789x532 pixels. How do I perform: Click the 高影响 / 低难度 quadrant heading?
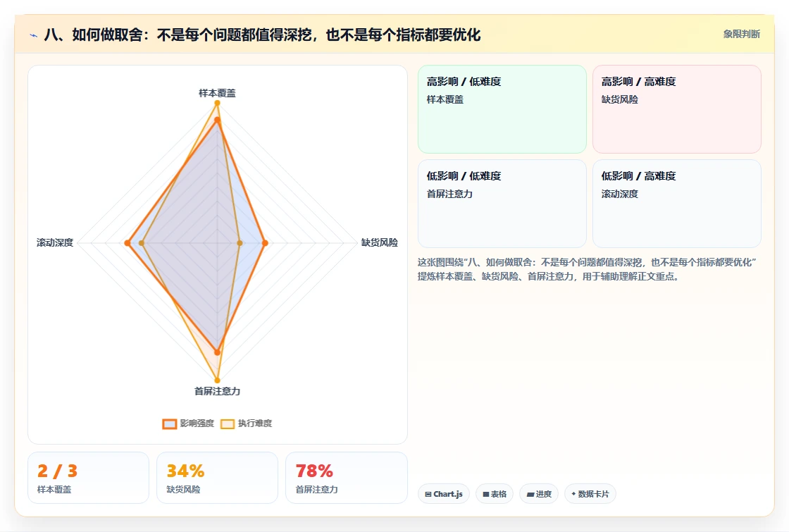click(x=464, y=82)
